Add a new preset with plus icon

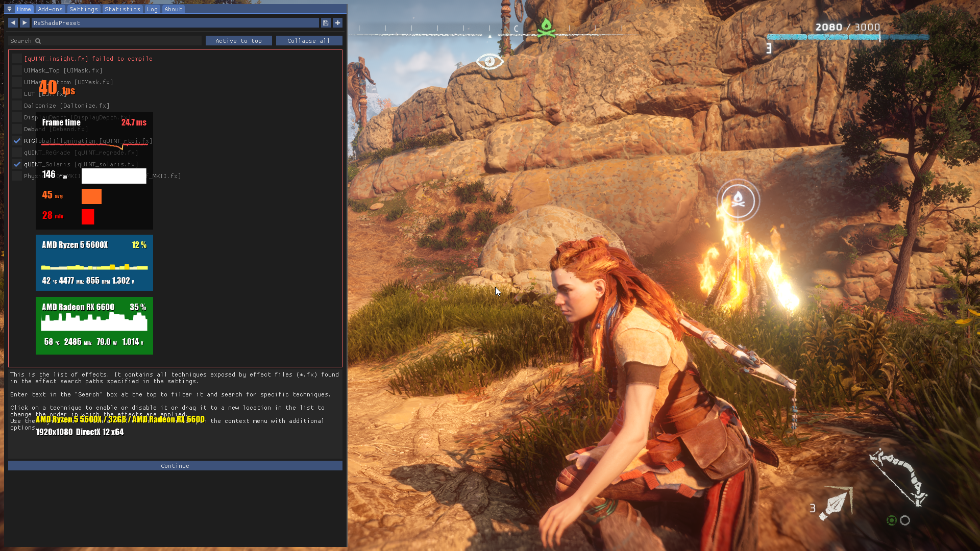[337, 23]
